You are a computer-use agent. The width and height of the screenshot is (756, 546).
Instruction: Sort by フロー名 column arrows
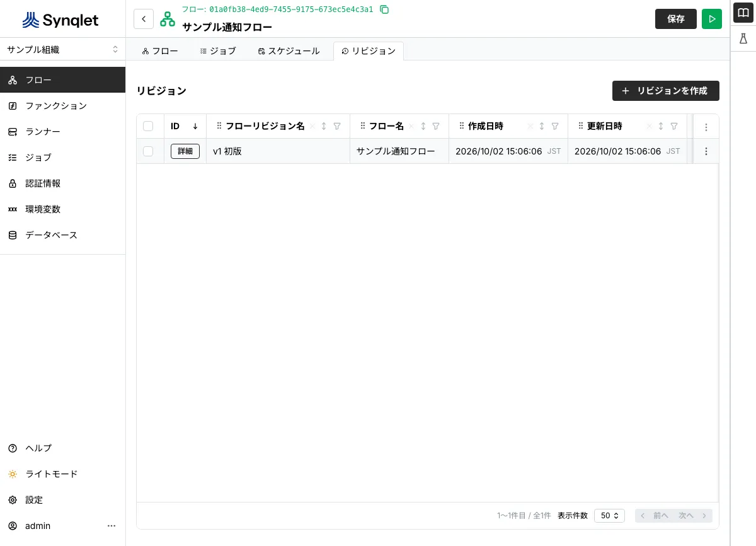click(x=423, y=126)
